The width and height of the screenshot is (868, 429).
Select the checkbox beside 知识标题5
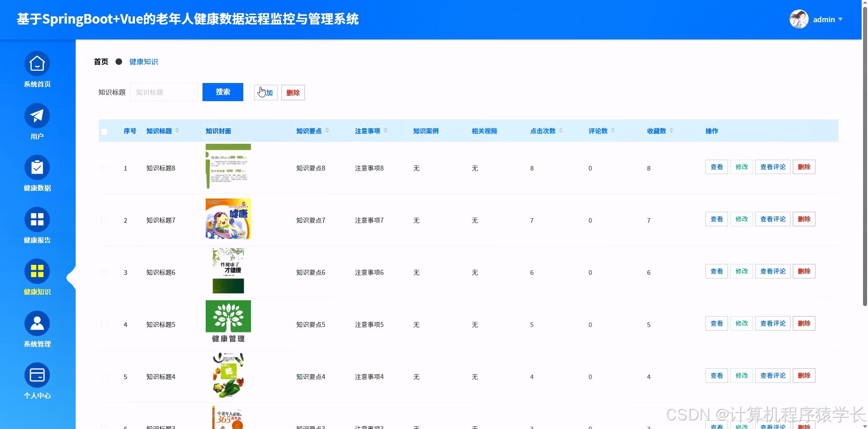pos(104,325)
